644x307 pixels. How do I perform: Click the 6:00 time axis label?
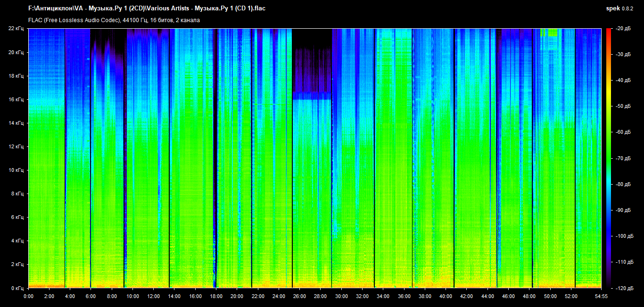pyautogui.click(x=91, y=296)
